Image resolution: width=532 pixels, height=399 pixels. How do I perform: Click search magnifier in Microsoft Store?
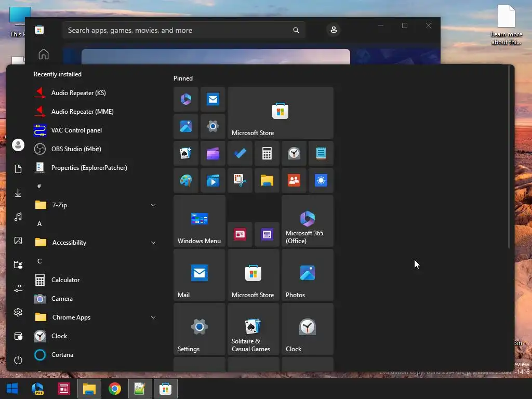point(296,30)
